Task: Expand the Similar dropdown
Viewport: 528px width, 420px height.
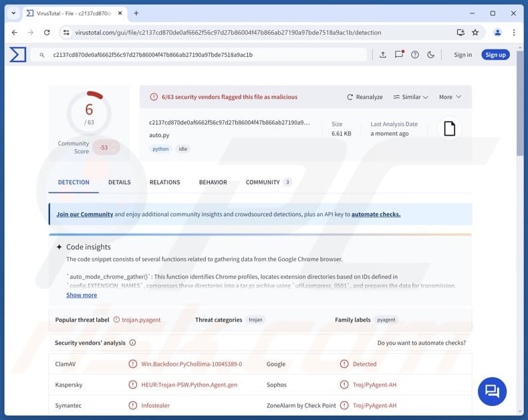Action: coord(410,97)
